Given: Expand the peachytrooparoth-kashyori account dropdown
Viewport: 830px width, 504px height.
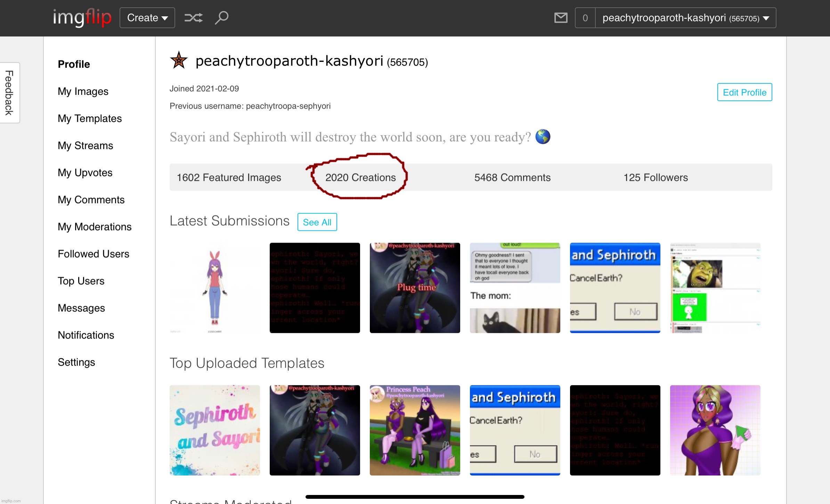Looking at the screenshot, I should (x=685, y=18).
